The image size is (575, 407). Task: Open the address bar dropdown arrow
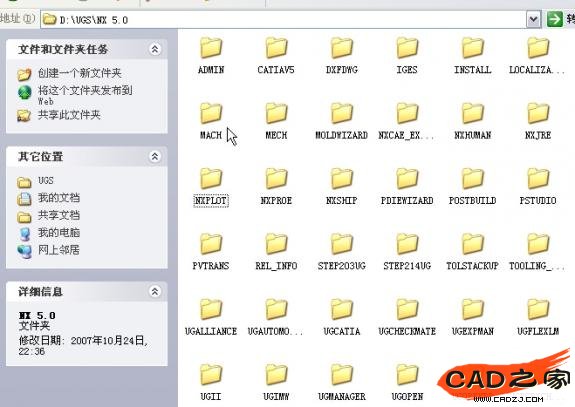click(x=534, y=19)
